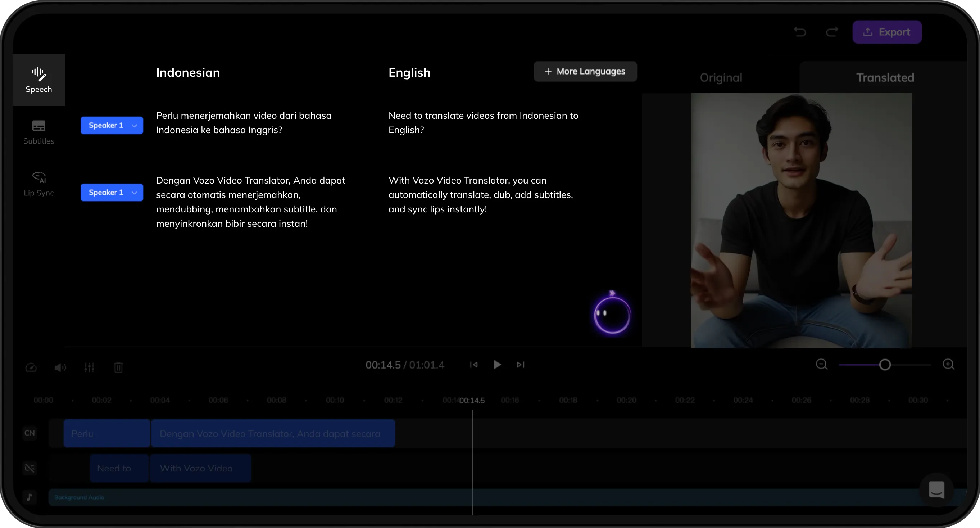Toggle the translated track visibility icon

[30, 468]
